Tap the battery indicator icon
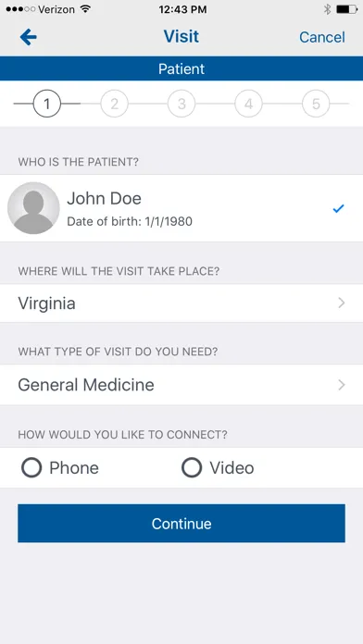 click(346, 9)
